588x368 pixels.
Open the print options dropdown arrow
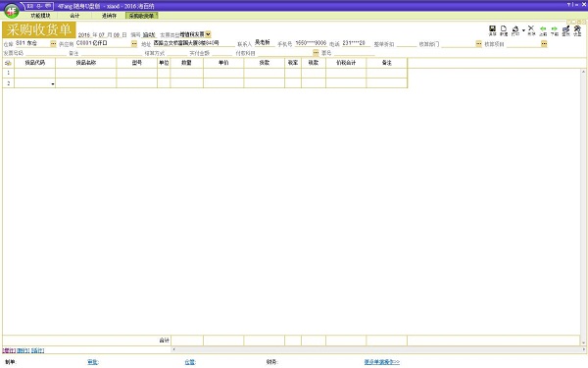coord(523,30)
